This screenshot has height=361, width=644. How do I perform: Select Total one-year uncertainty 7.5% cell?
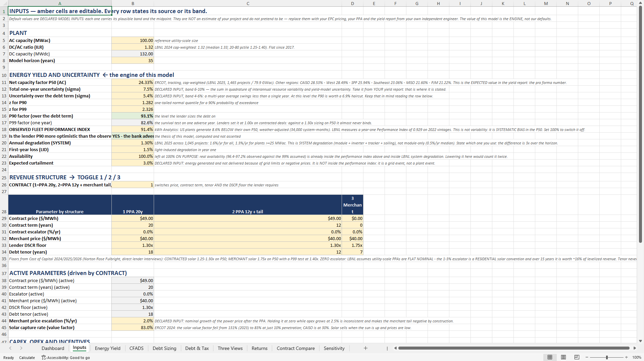click(x=133, y=89)
